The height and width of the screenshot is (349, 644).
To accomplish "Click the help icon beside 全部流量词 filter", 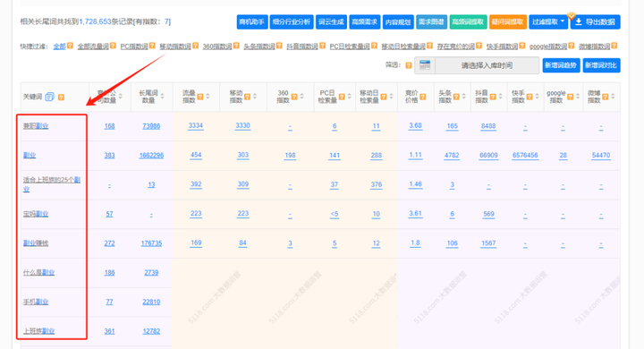I will click(113, 46).
